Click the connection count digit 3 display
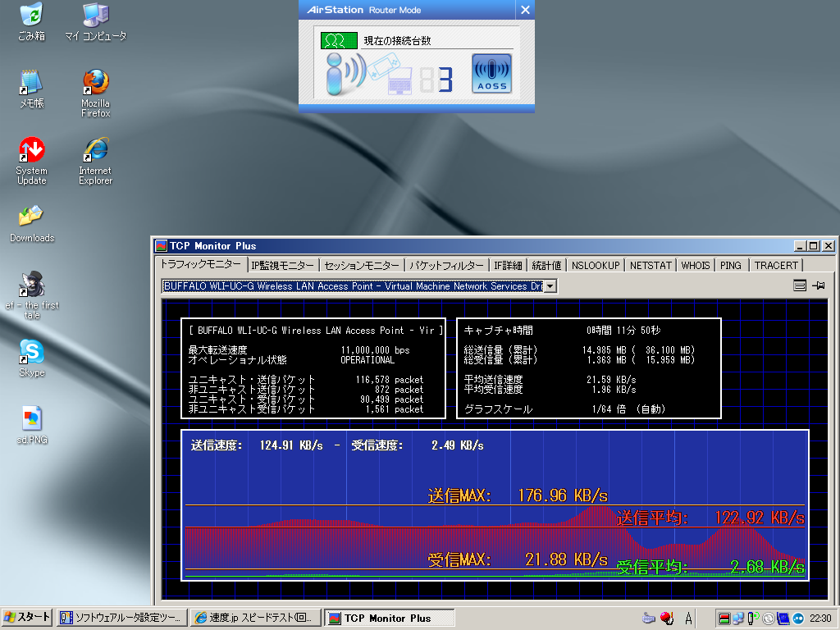 tap(446, 80)
